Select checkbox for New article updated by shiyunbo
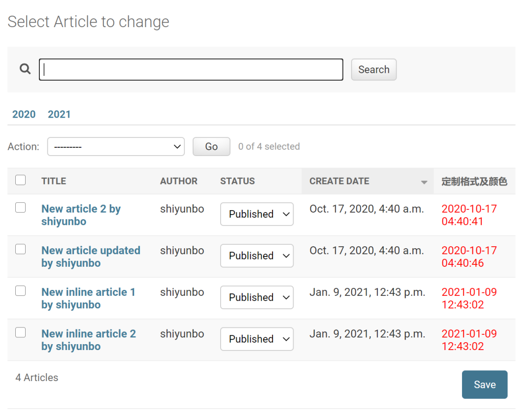Viewport: 532px width, 418px height. tap(20, 249)
